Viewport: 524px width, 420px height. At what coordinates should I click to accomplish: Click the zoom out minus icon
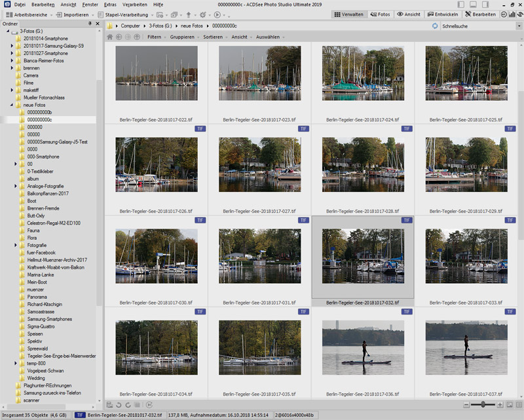[x=466, y=405]
